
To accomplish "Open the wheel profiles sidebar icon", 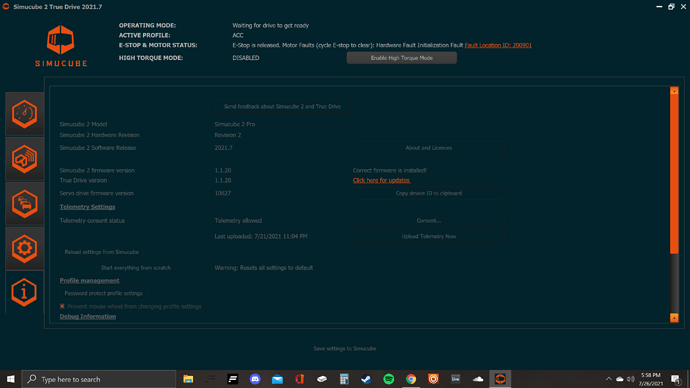I will point(25,158).
